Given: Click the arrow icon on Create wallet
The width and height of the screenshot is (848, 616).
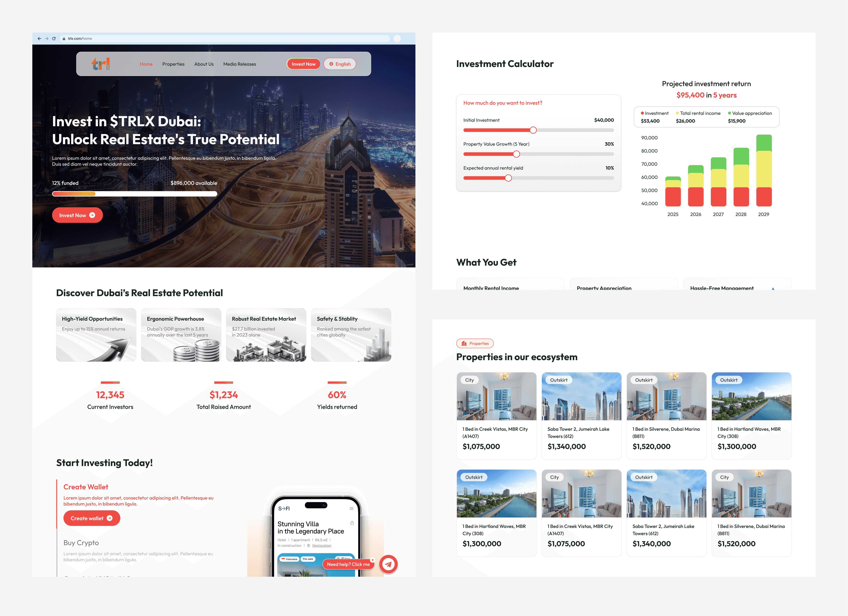Looking at the screenshot, I should click(110, 518).
